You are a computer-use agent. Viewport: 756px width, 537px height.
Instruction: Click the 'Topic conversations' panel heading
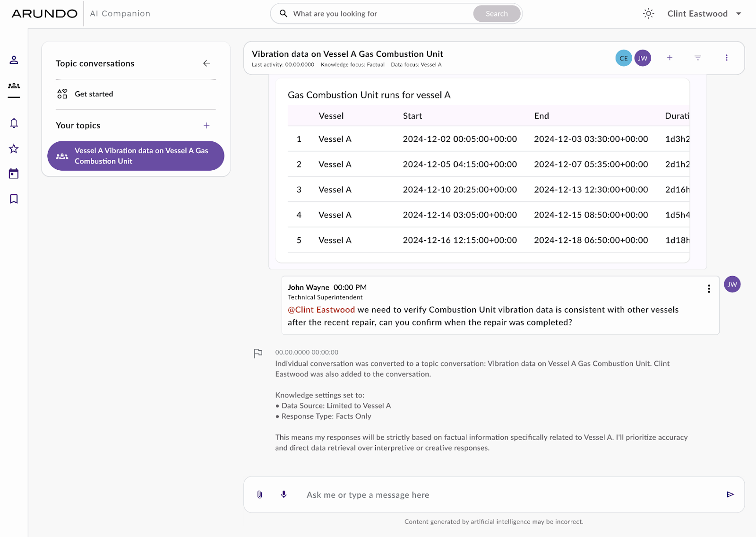[x=95, y=63]
